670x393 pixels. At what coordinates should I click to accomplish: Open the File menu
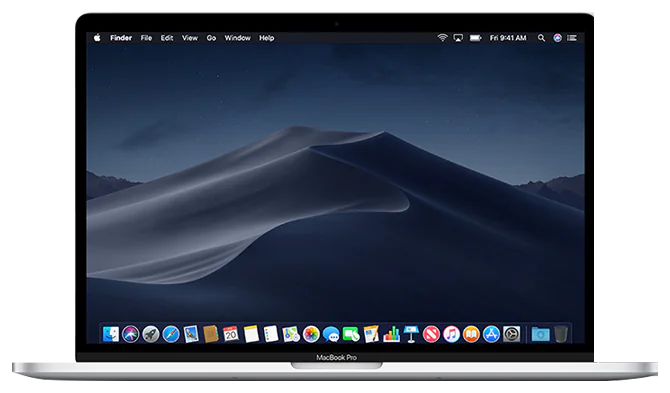click(146, 38)
